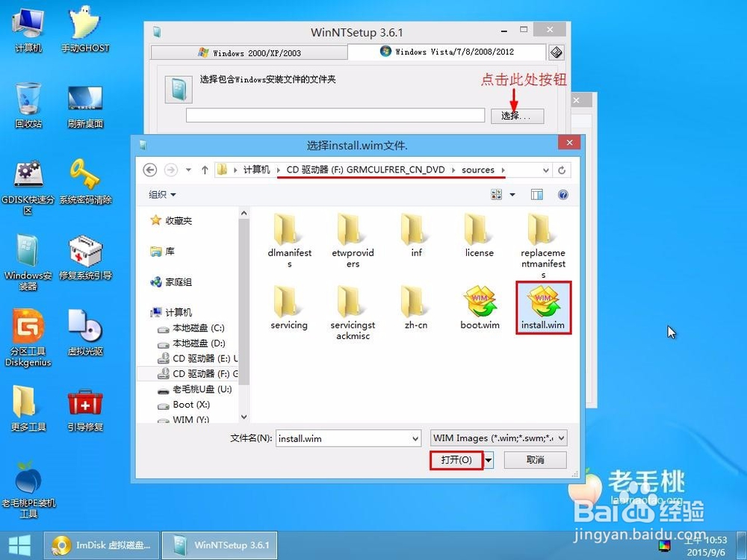The width and height of the screenshot is (747, 560).
Task: Click the disk icon beside WinNTSetup tabs
Action: pyautogui.click(x=556, y=52)
